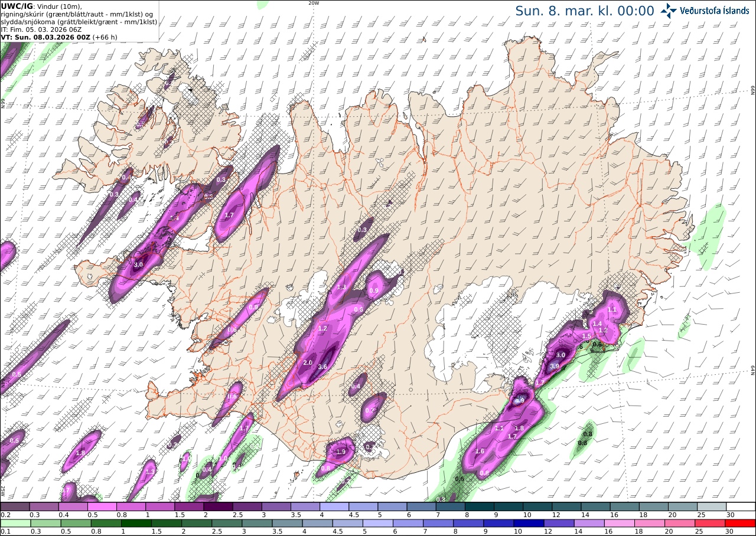This screenshot has width=756, height=536.
Task: Click the '1.9' precipitation value near the south coast
Action: [341, 452]
